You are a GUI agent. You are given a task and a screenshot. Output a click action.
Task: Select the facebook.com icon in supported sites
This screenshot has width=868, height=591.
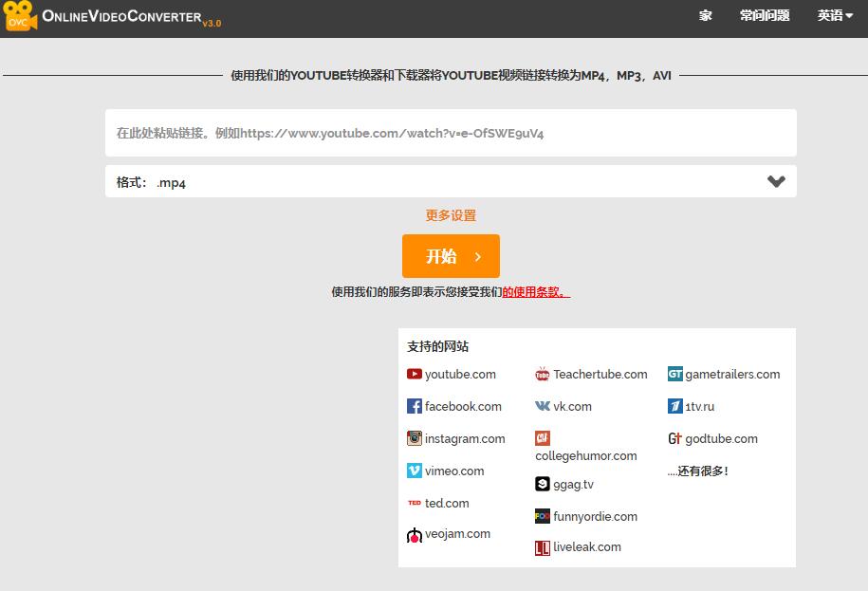pyautogui.click(x=415, y=406)
